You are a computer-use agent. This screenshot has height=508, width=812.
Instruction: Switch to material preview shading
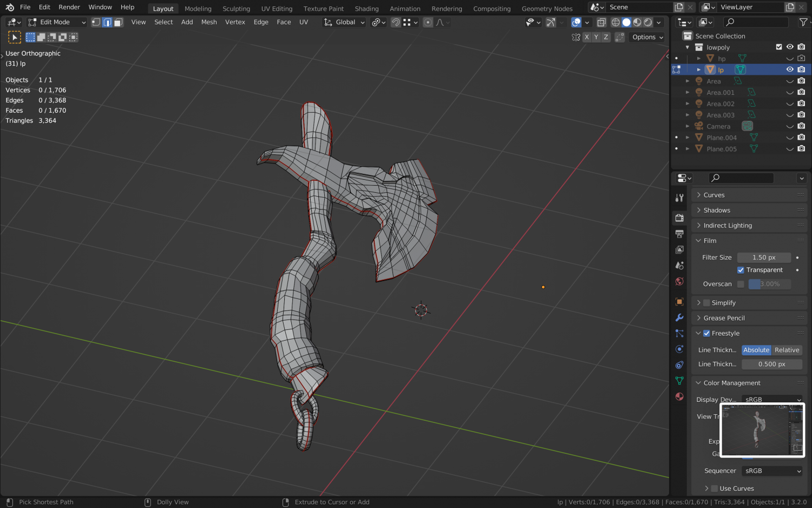[637, 22]
